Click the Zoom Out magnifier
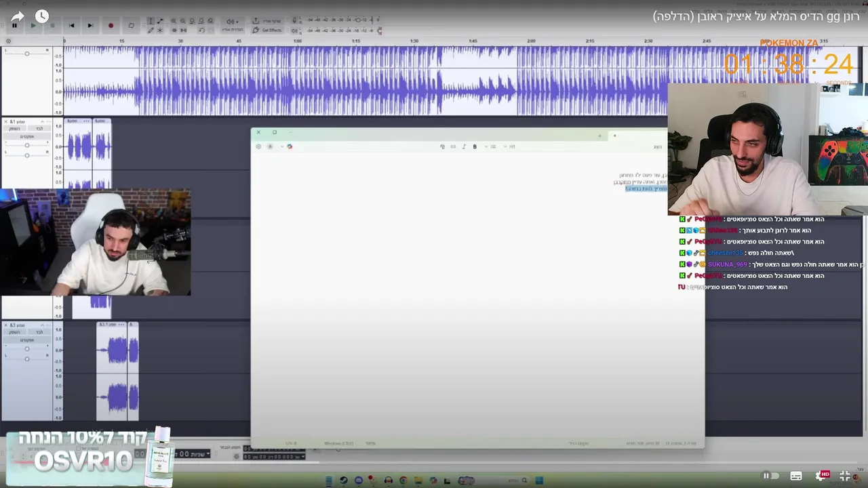 (183, 21)
